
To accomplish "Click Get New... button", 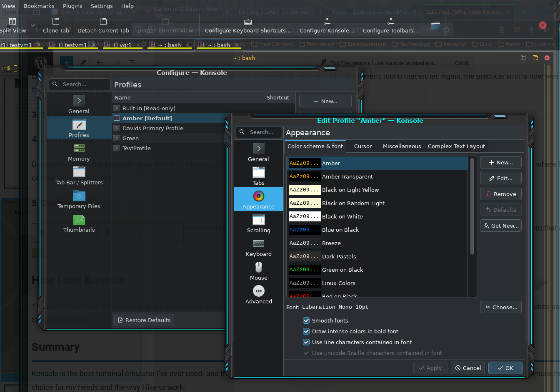I will tap(501, 226).
